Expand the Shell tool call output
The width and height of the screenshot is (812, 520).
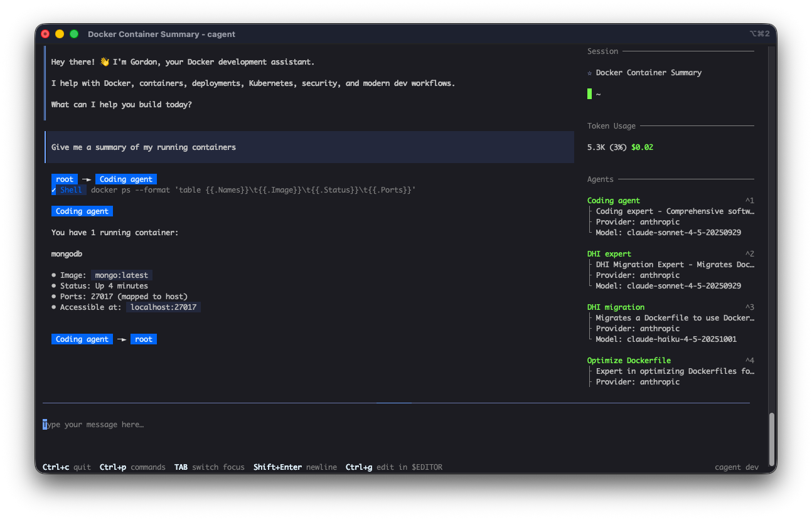click(71, 190)
